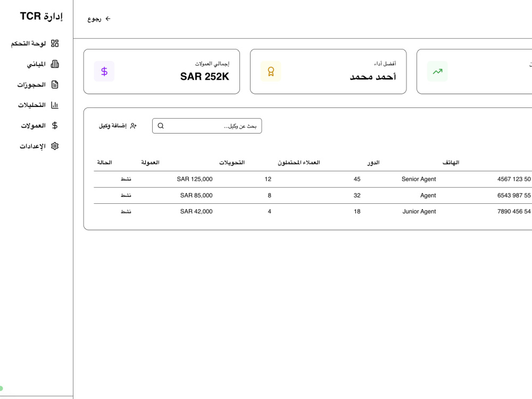Click the العملاء المحتملون column header
This screenshot has height=399, width=532.
coord(299,162)
